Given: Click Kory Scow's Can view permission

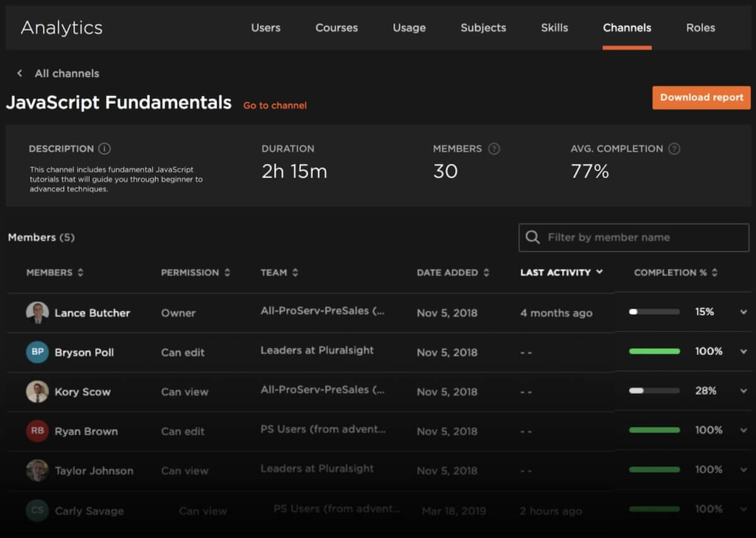Looking at the screenshot, I should coord(185,392).
